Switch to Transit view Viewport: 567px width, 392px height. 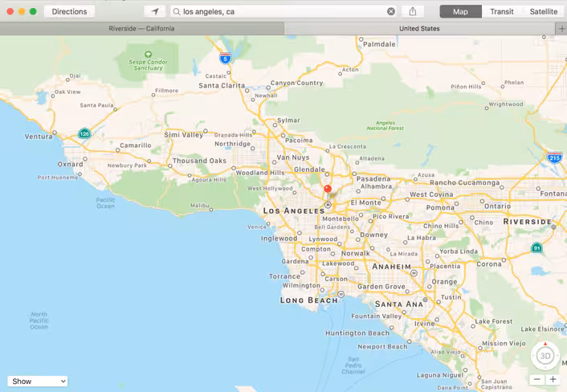click(502, 11)
